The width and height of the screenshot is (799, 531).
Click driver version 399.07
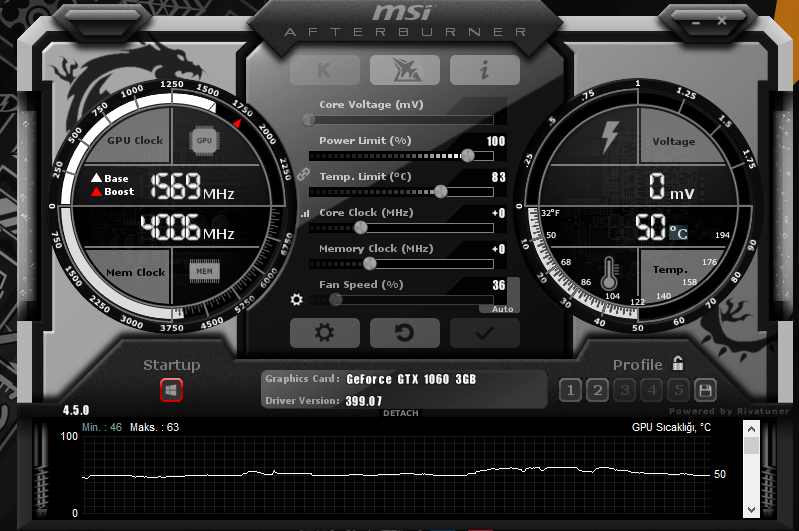pos(364,401)
